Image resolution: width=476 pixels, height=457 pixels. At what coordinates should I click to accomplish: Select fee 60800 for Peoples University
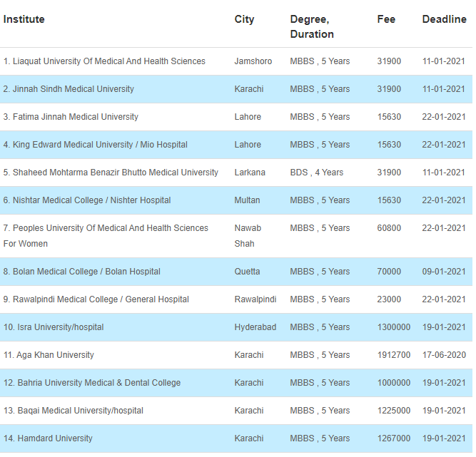click(389, 228)
